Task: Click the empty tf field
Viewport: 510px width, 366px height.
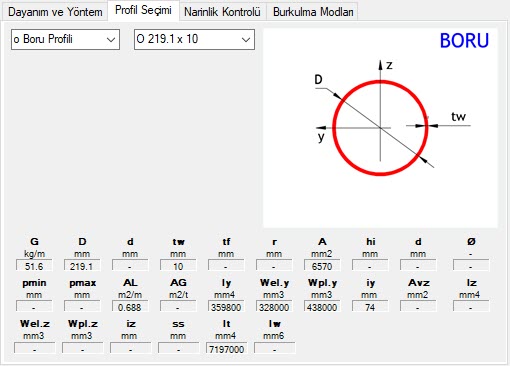Action: (x=226, y=266)
